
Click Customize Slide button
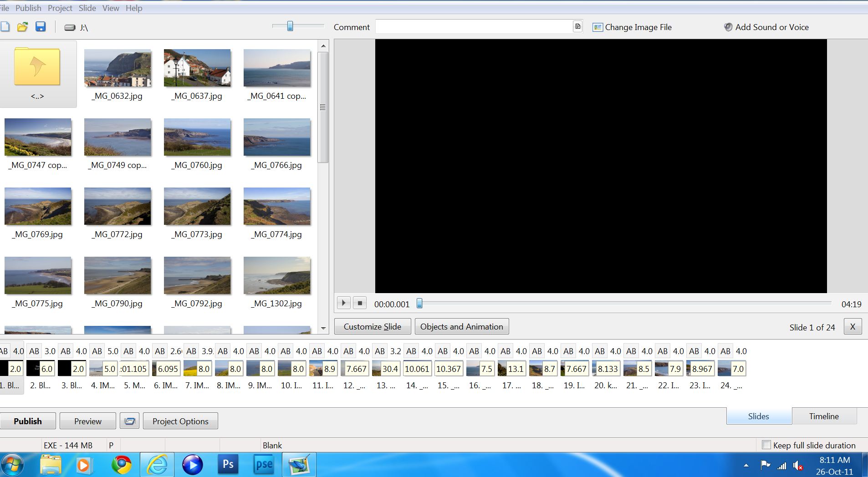coord(373,326)
